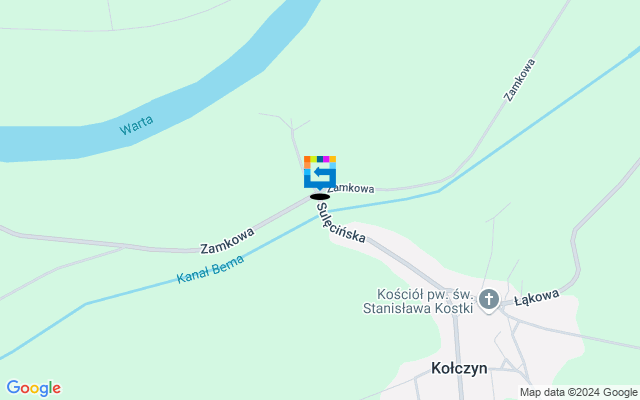Select the Warta river label

click(x=136, y=125)
